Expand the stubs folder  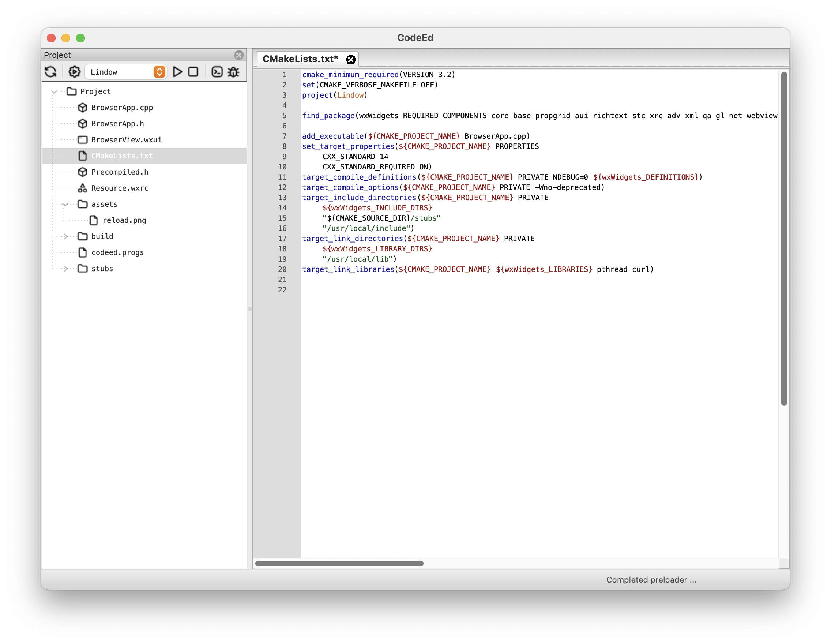pyautogui.click(x=65, y=269)
